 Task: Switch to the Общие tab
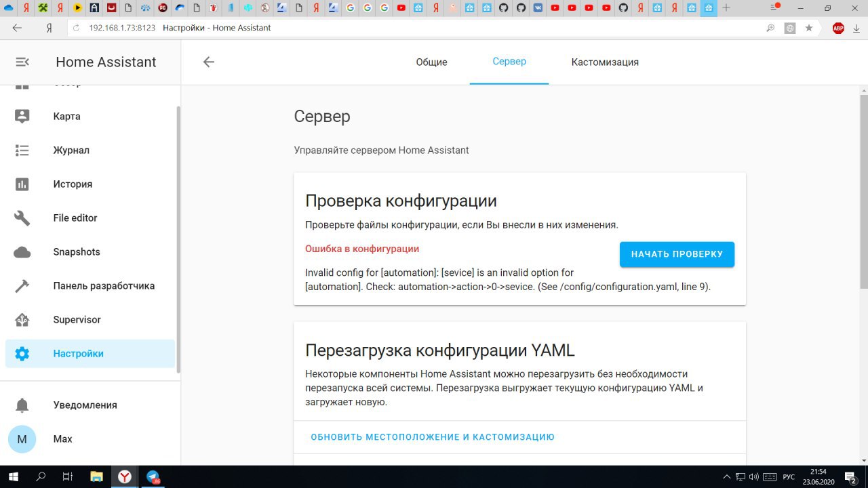(x=431, y=62)
